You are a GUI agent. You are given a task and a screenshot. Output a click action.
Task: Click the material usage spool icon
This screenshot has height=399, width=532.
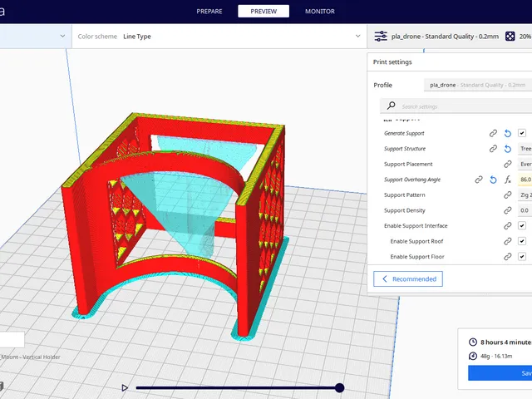[473, 356]
